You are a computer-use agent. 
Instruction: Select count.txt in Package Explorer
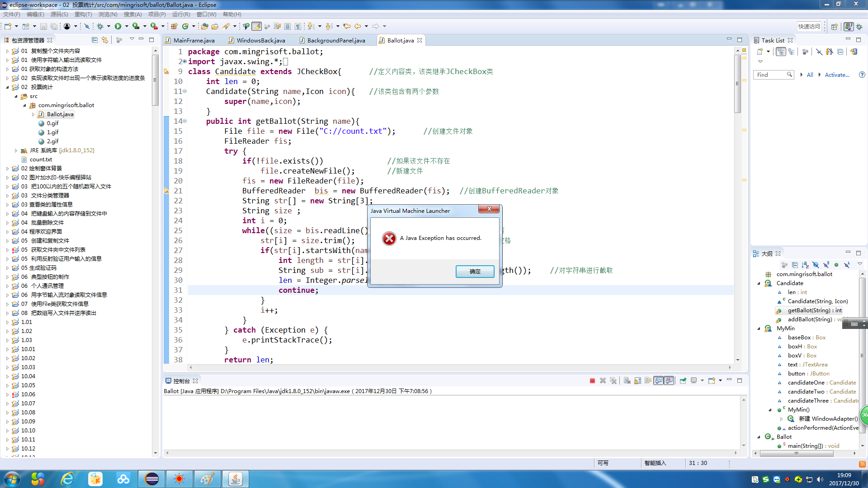tap(41, 160)
